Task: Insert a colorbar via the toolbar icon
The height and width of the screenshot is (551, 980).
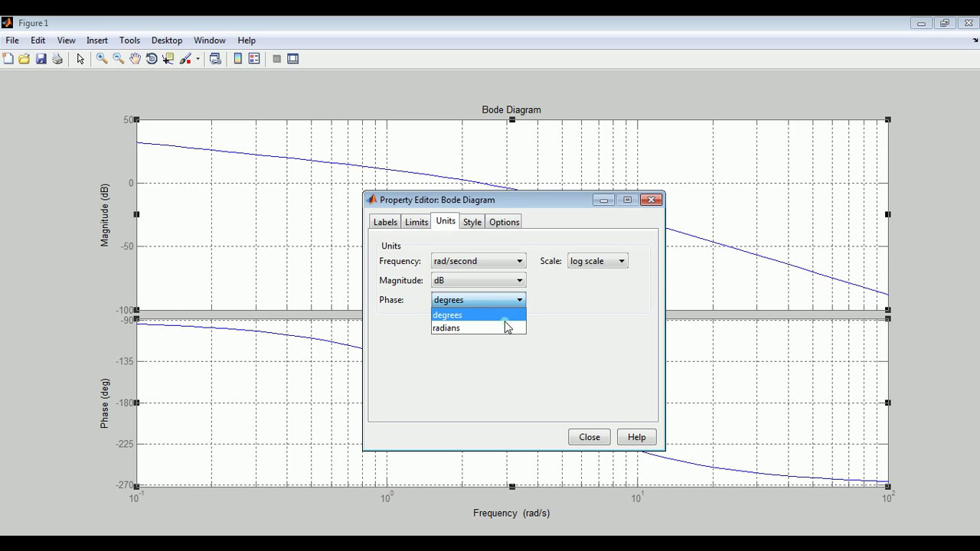Action: tap(238, 59)
